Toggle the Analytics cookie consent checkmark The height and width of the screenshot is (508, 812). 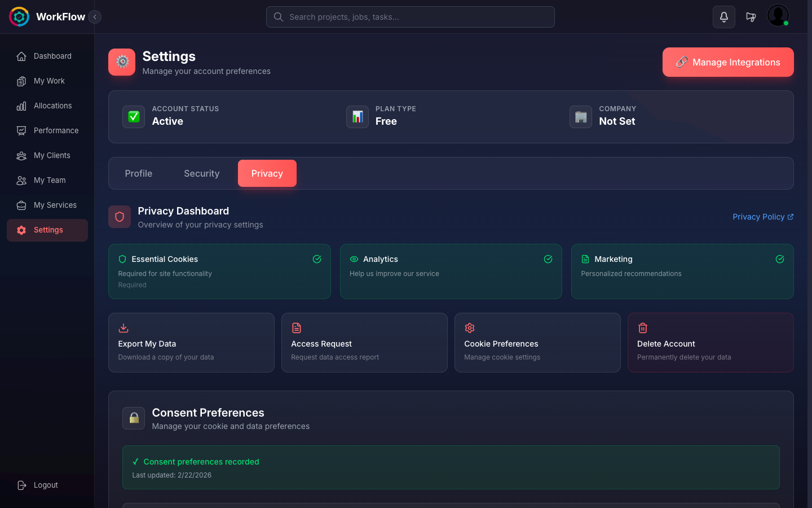coord(548,259)
